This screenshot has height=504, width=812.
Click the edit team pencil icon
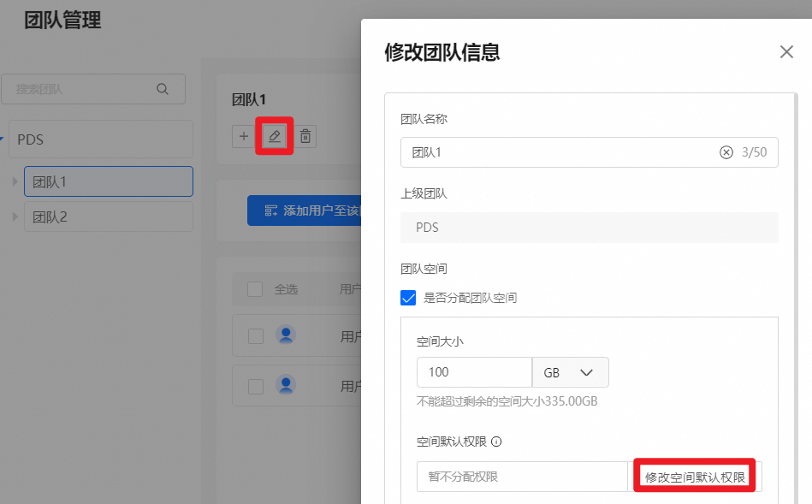point(275,136)
